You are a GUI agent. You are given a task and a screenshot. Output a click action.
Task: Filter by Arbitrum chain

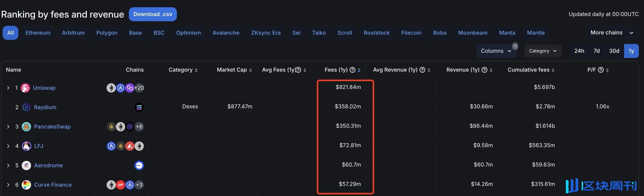(73, 33)
